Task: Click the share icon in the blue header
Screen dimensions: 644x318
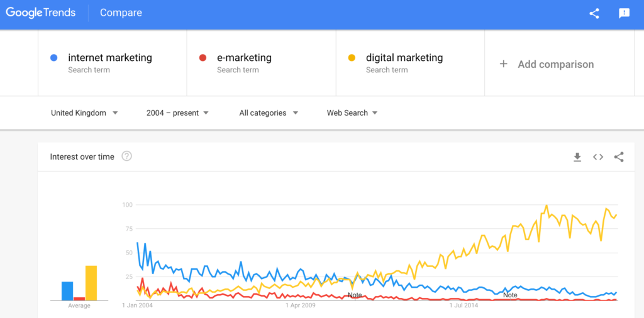Action: (x=594, y=13)
